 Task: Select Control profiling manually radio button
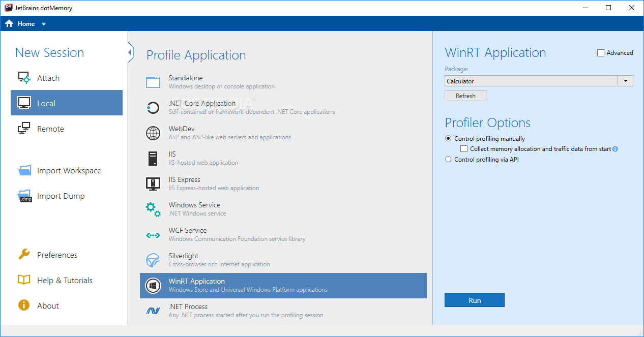tap(448, 139)
